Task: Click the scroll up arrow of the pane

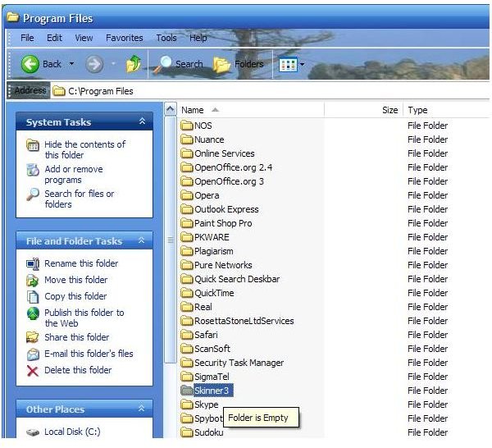Action: [170, 109]
